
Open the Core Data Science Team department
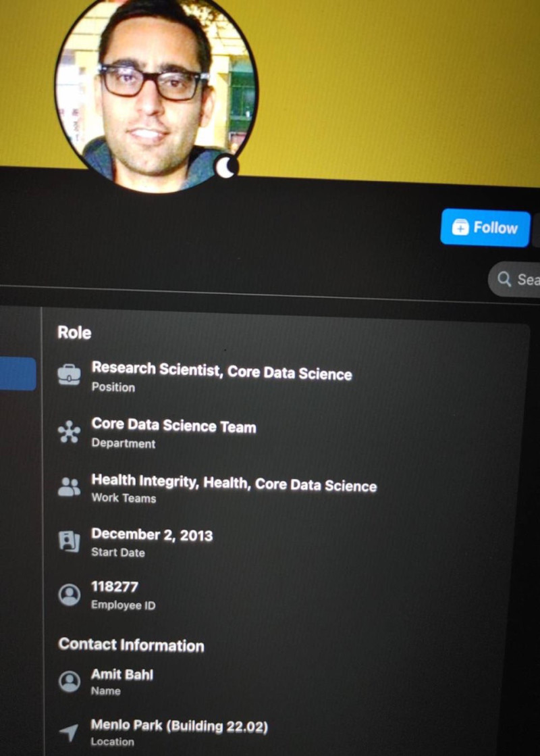point(174,425)
